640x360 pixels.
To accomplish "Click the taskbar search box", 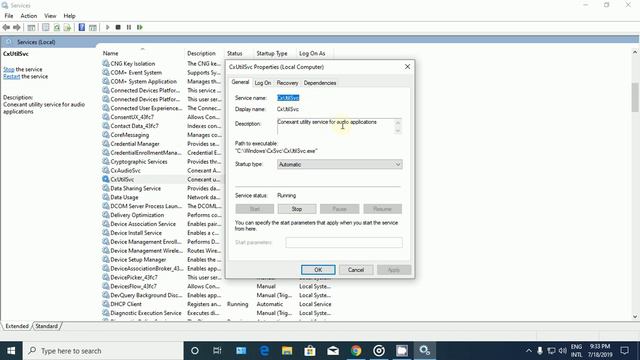I will (x=103, y=351).
